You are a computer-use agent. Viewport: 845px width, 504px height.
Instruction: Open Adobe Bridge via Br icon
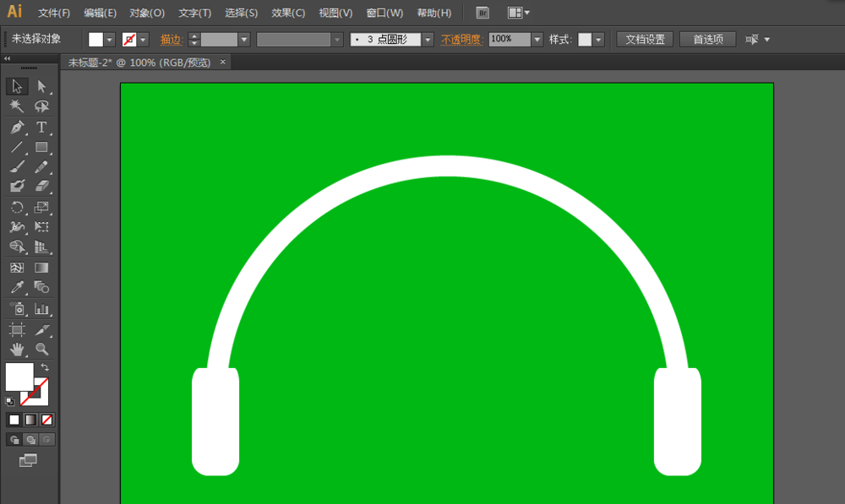tap(482, 13)
